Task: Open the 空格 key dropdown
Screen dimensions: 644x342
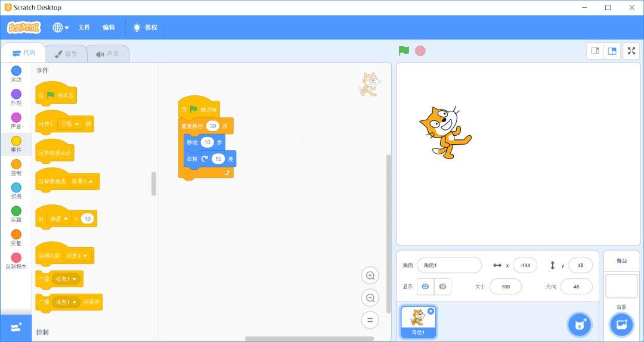Action: coord(70,123)
